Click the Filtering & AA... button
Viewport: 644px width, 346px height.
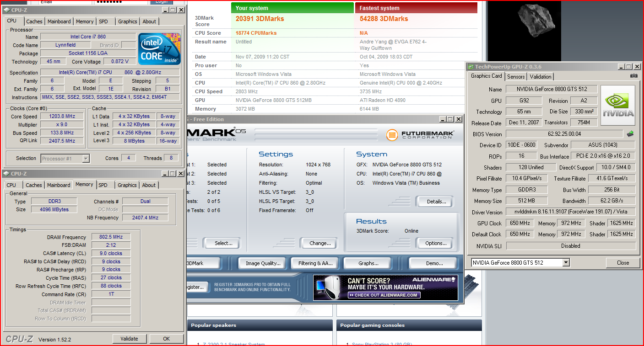tap(315, 263)
